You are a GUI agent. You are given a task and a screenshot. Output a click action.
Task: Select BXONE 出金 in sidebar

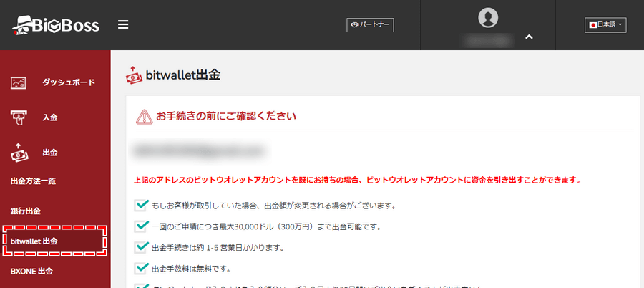pos(31,271)
